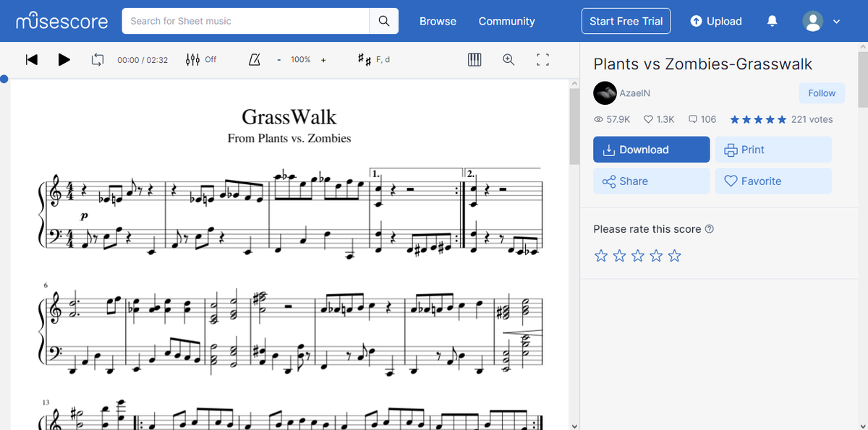
Task: Rewind playback to the start
Action: 31,59
